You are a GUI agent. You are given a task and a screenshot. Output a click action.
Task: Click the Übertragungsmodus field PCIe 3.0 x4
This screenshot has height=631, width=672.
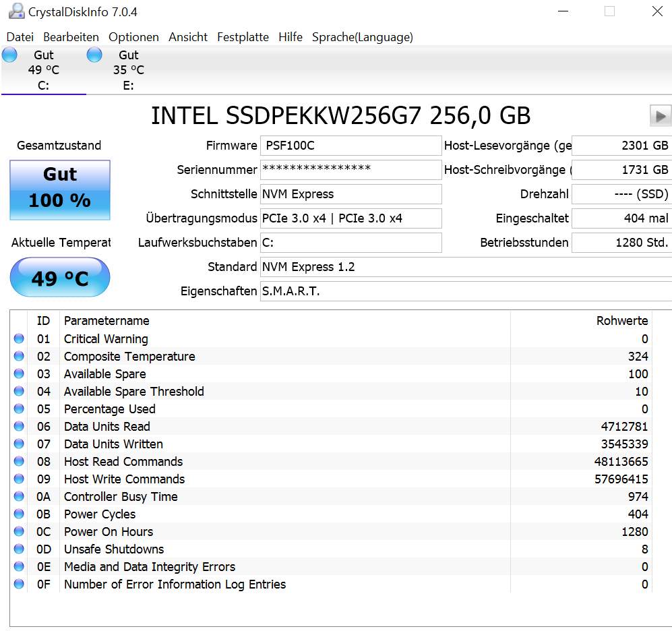350,218
